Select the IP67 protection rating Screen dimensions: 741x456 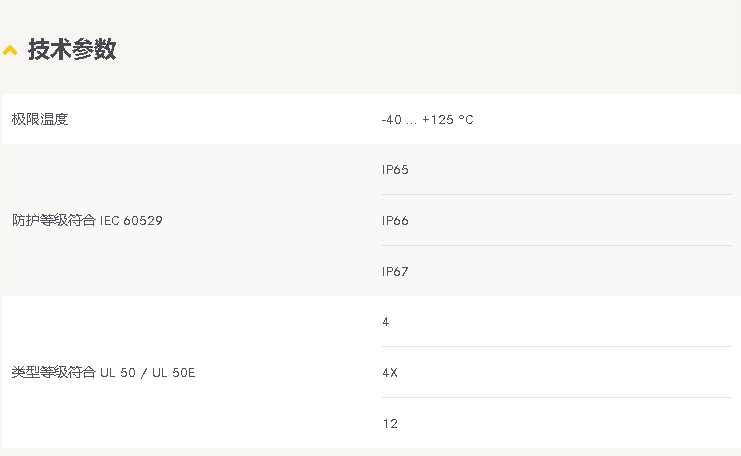click(395, 272)
